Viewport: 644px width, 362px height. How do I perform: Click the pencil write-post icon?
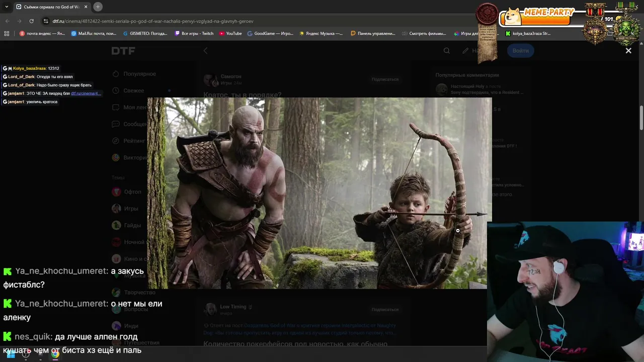tap(466, 51)
